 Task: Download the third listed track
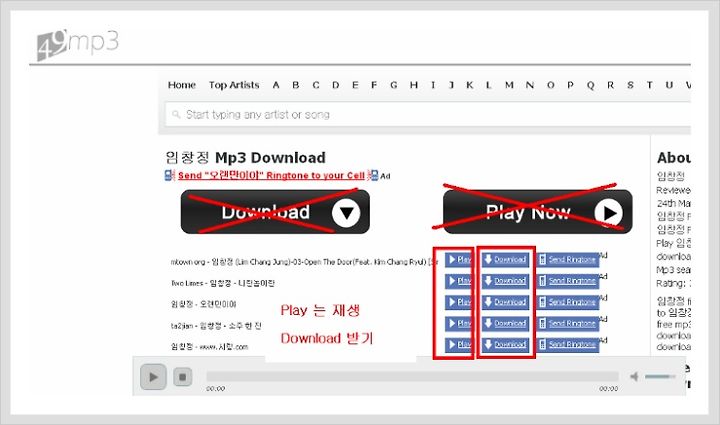click(x=505, y=302)
